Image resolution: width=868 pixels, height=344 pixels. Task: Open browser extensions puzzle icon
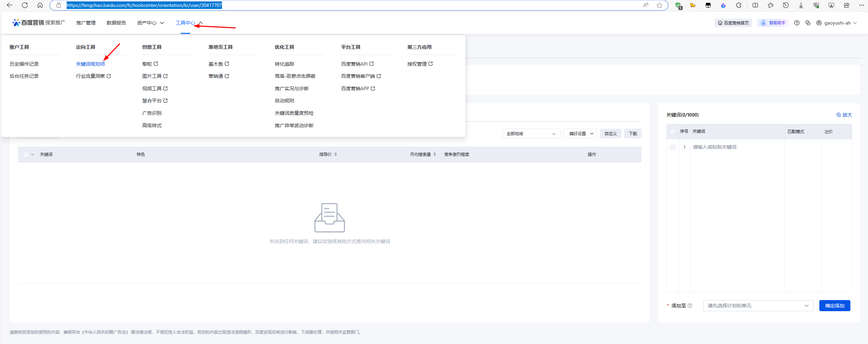tap(739, 5)
